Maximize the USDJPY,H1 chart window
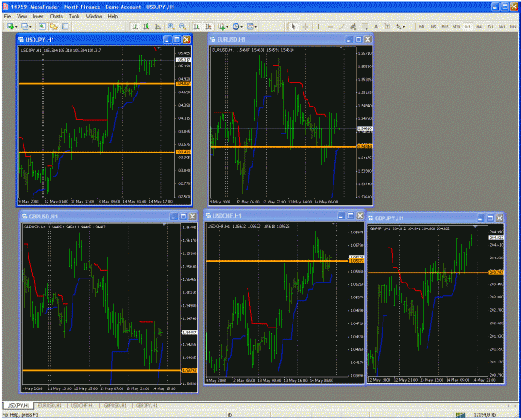Image resolution: width=521 pixels, height=420 pixels. (177, 40)
